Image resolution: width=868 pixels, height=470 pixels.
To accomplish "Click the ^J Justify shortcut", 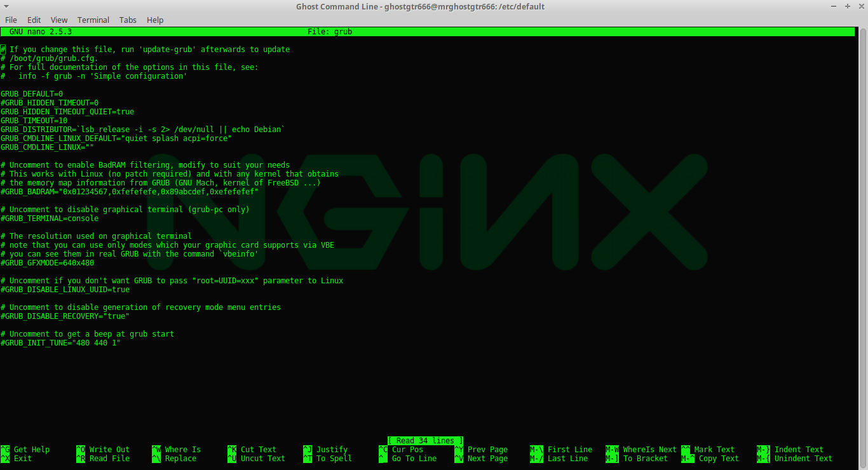I will coord(325,450).
